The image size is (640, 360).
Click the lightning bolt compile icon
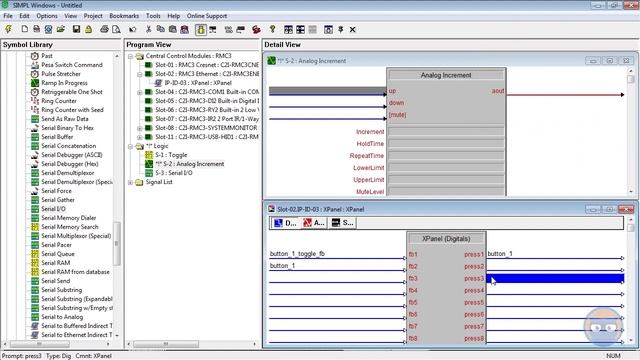[8, 29]
